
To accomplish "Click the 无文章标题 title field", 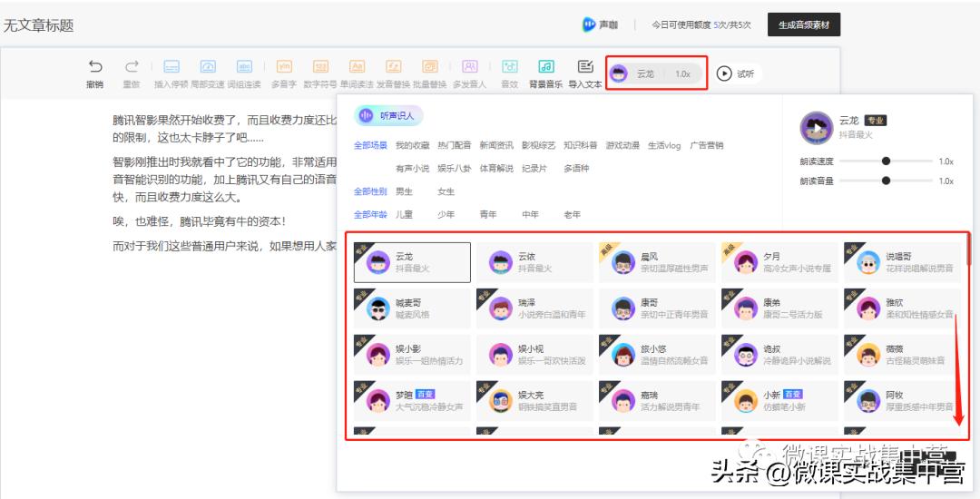I will pyautogui.click(x=39, y=25).
